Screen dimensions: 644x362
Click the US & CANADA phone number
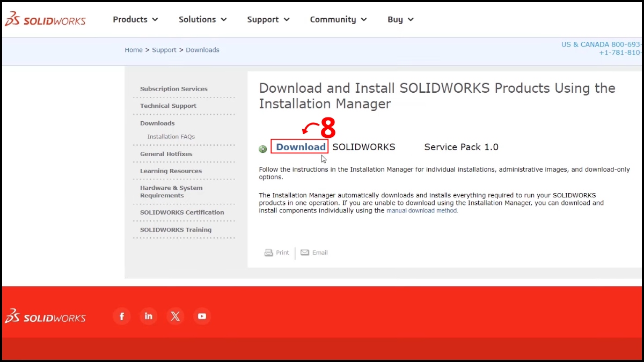point(602,45)
